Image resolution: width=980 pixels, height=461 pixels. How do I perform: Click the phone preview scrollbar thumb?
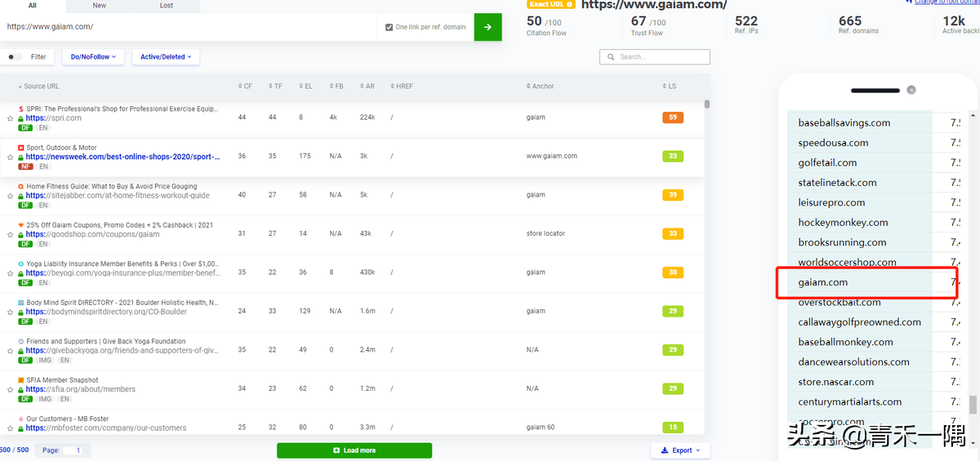pos(973,405)
